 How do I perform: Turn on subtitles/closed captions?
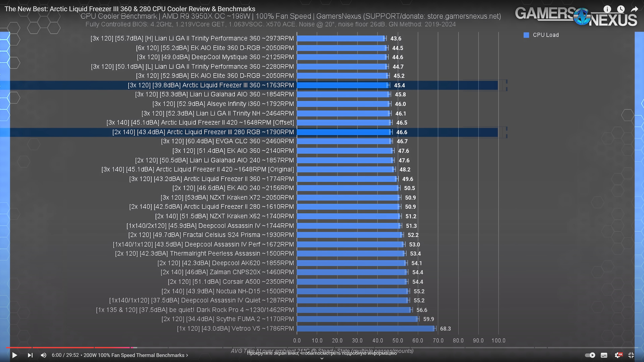tap(604, 355)
